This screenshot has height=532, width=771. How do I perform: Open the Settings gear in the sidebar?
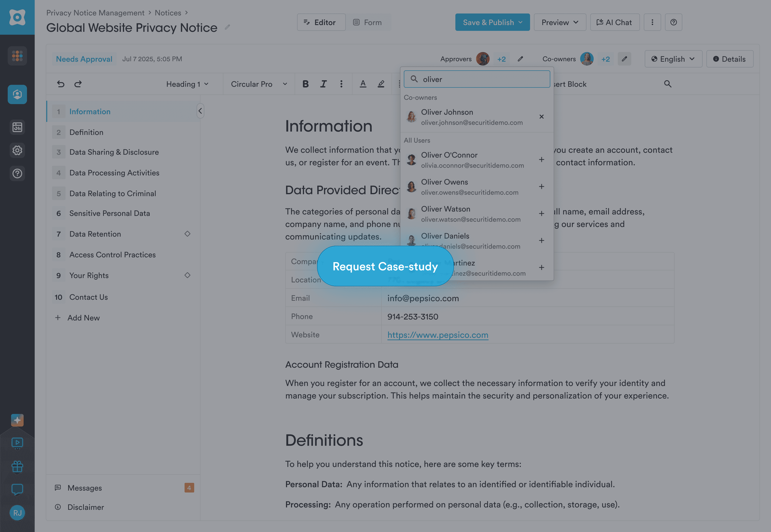(17, 150)
